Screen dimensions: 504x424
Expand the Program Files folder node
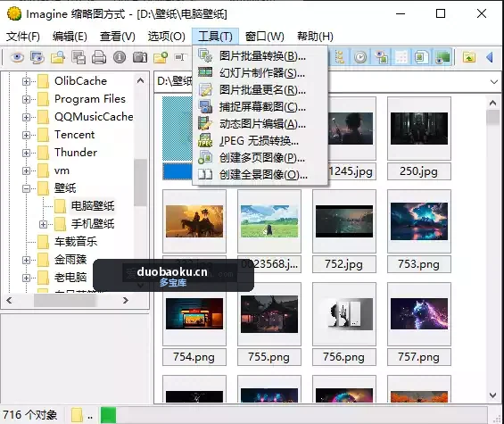pos(27,99)
